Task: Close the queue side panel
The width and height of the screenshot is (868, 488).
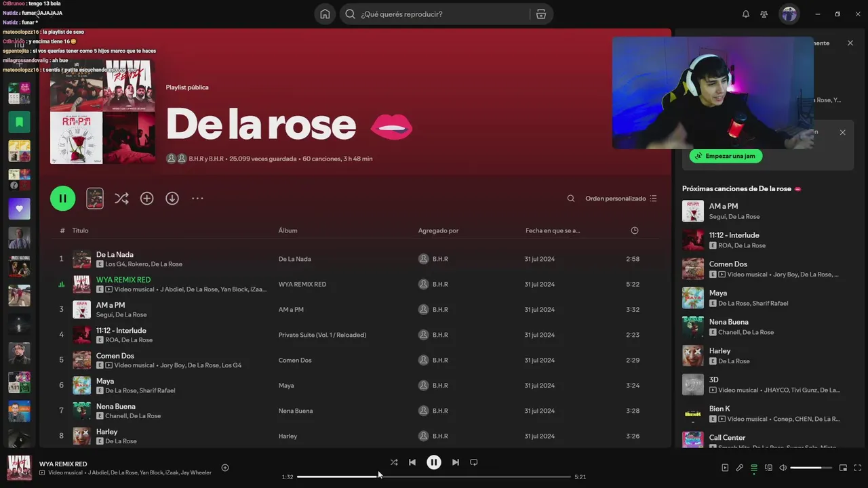Action: [850, 43]
